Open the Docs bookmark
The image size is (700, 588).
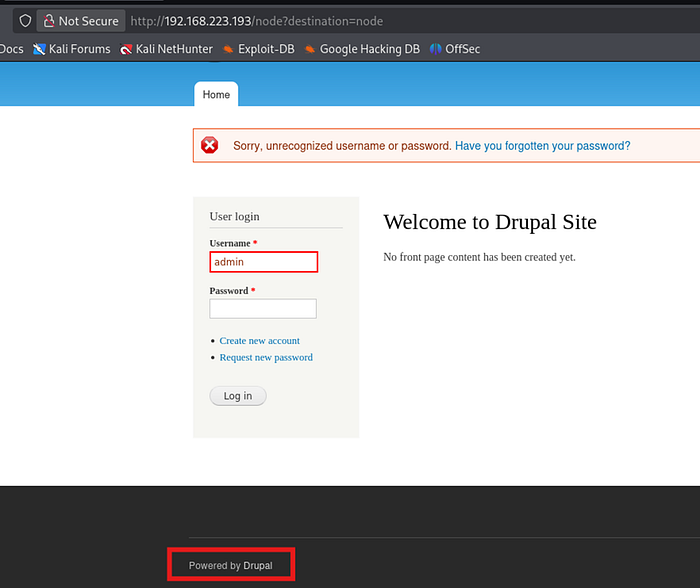tap(12, 49)
